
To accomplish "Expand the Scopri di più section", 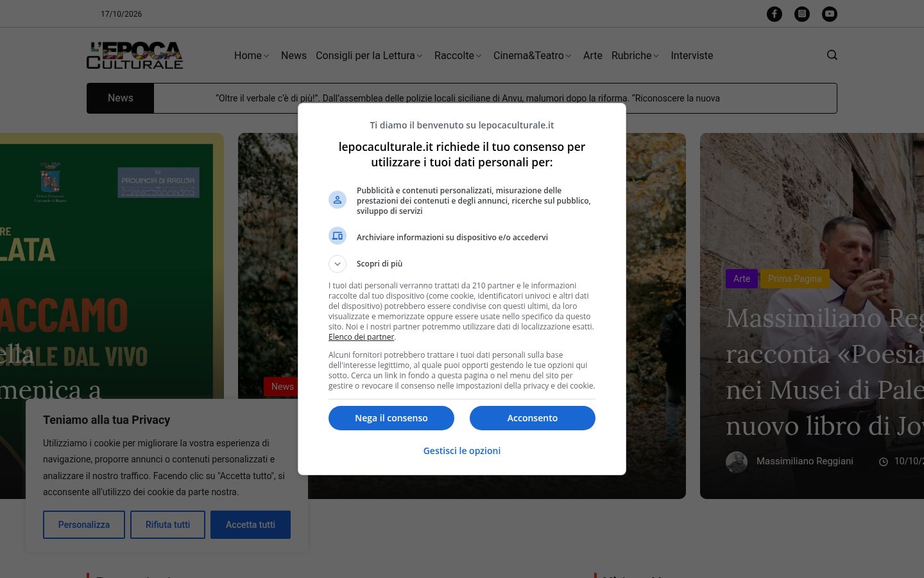I will coord(338,264).
